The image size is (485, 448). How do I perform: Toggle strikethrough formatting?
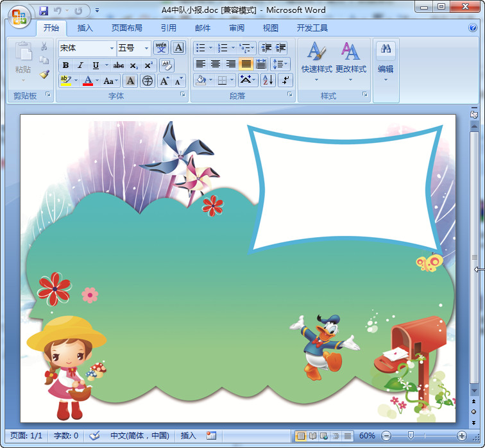pos(119,65)
